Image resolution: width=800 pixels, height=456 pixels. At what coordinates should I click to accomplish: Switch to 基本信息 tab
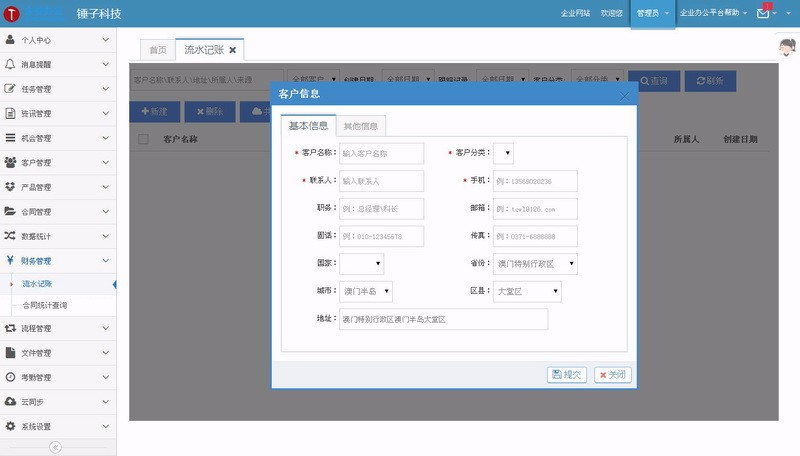coord(308,125)
